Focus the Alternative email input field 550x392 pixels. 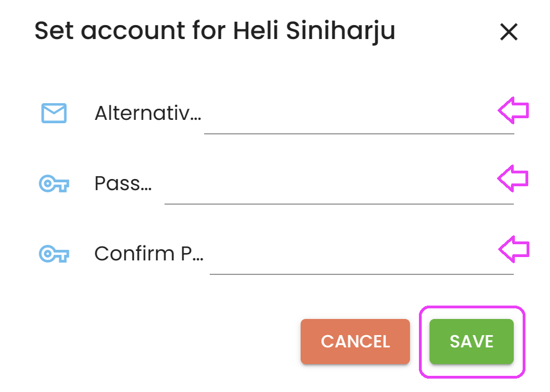359,114
